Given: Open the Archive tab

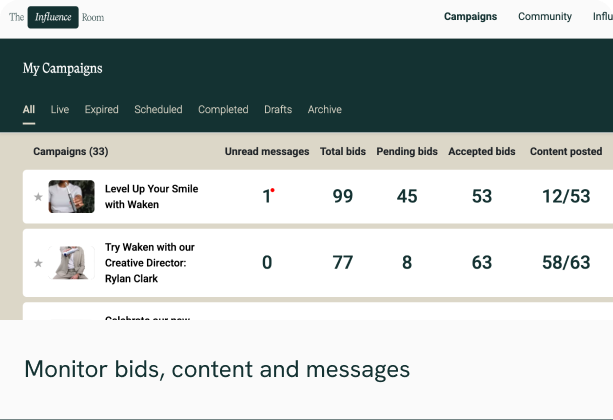Looking at the screenshot, I should point(324,110).
